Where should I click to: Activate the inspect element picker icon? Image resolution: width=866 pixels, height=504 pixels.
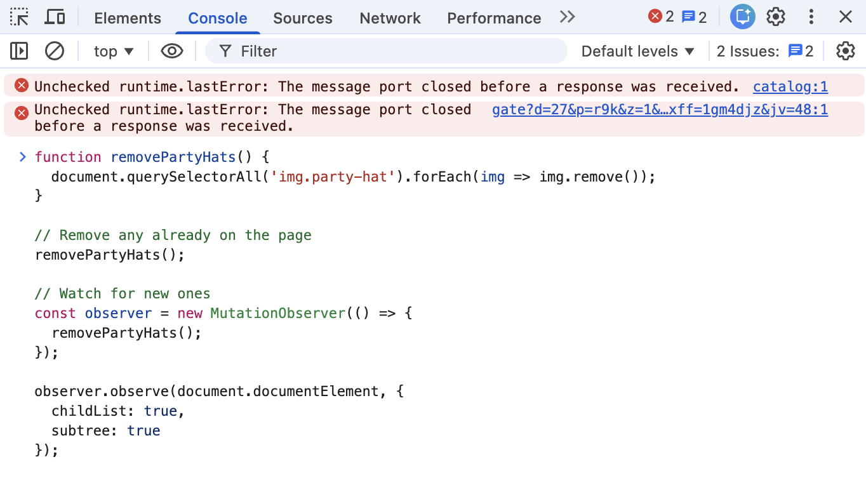(20, 17)
